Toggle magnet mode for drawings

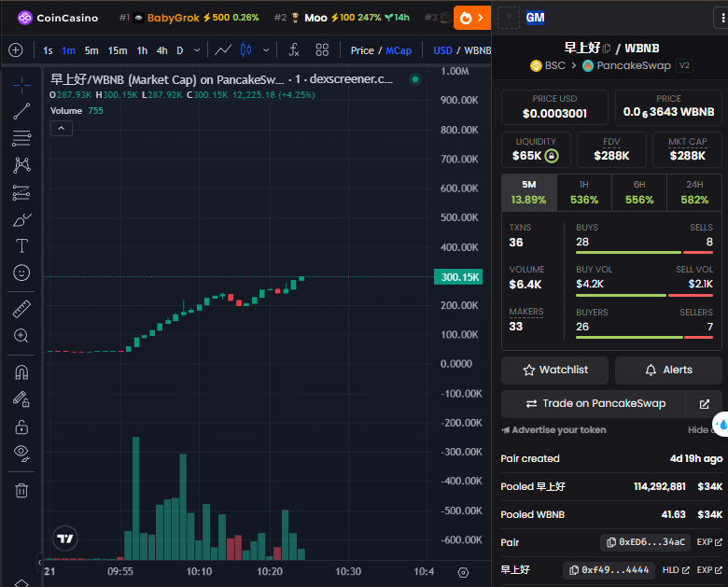(21, 372)
